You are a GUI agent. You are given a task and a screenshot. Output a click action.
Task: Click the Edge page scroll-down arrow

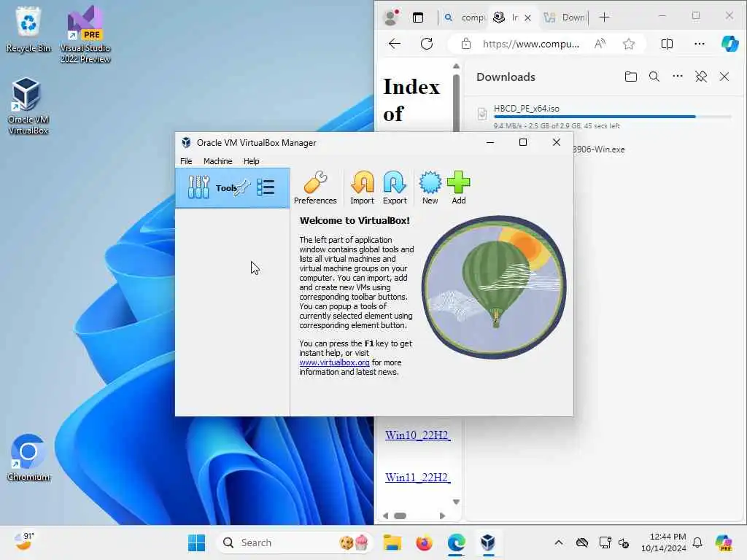[456, 502]
